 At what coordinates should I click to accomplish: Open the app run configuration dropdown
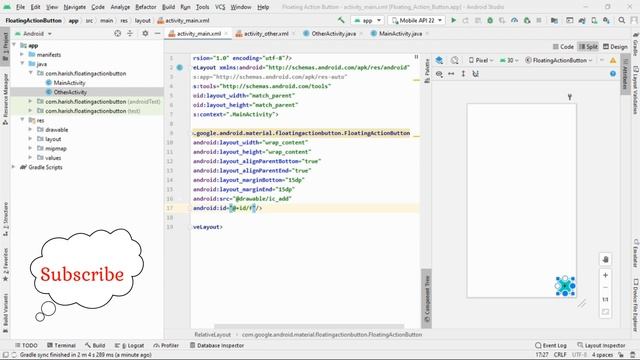coord(368,20)
